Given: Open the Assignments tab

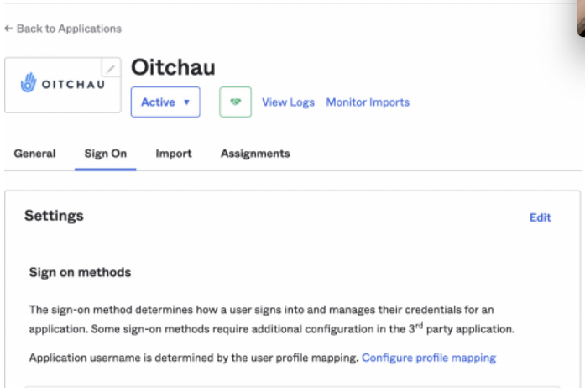Looking at the screenshot, I should 255,154.
